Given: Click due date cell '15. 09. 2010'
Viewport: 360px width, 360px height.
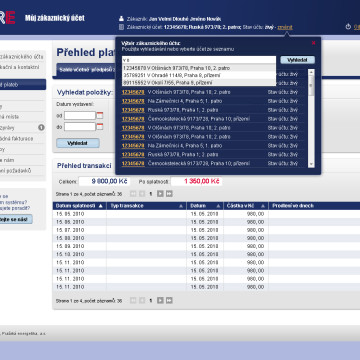Looking at the screenshot, I should point(70,246).
